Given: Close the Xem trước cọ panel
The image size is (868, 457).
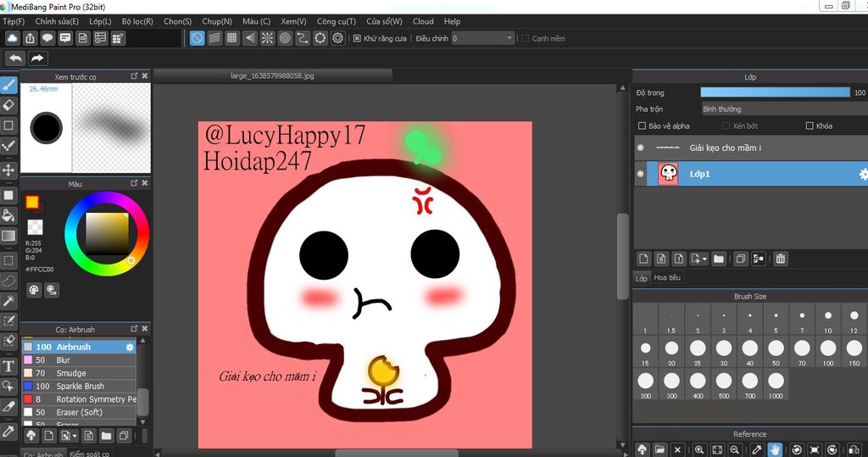Looking at the screenshot, I should [144, 76].
